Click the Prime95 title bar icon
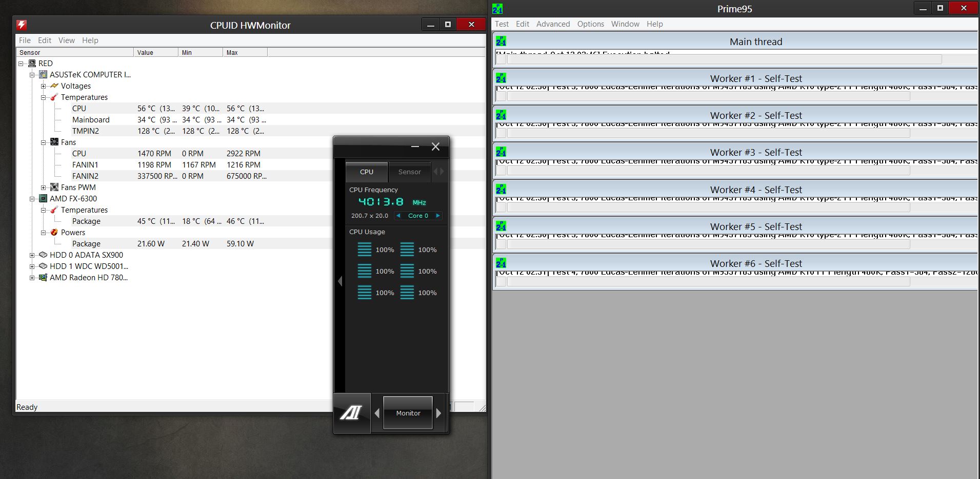This screenshot has width=980, height=479. coord(497,9)
